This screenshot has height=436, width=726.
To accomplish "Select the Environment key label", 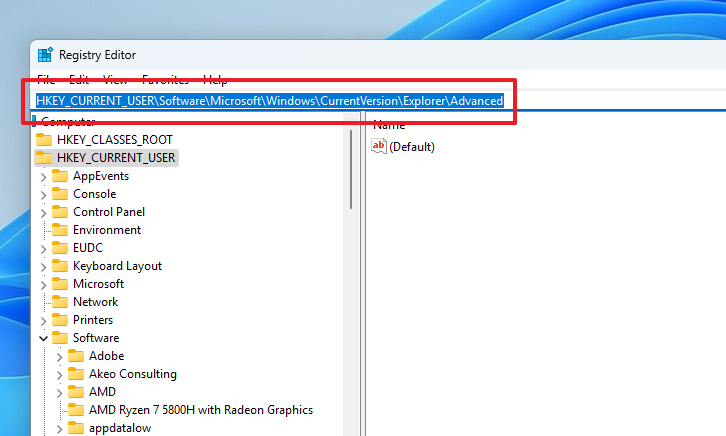I will [107, 230].
